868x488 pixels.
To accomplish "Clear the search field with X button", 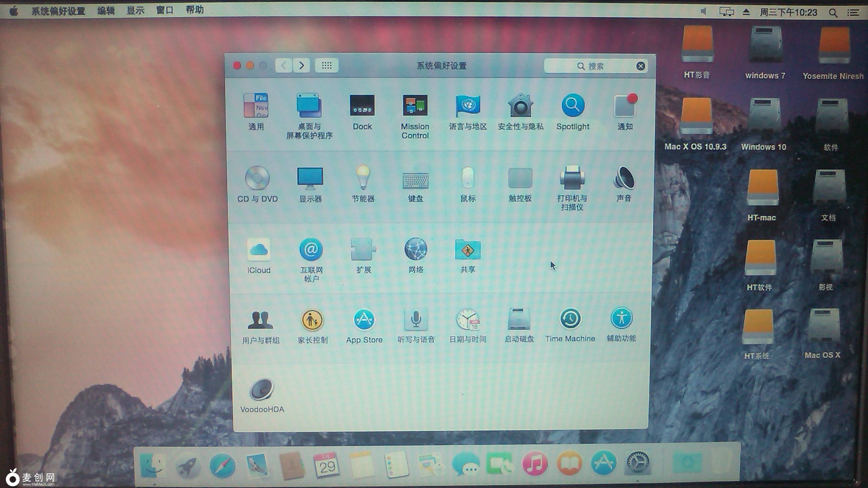I will point(640,66).
